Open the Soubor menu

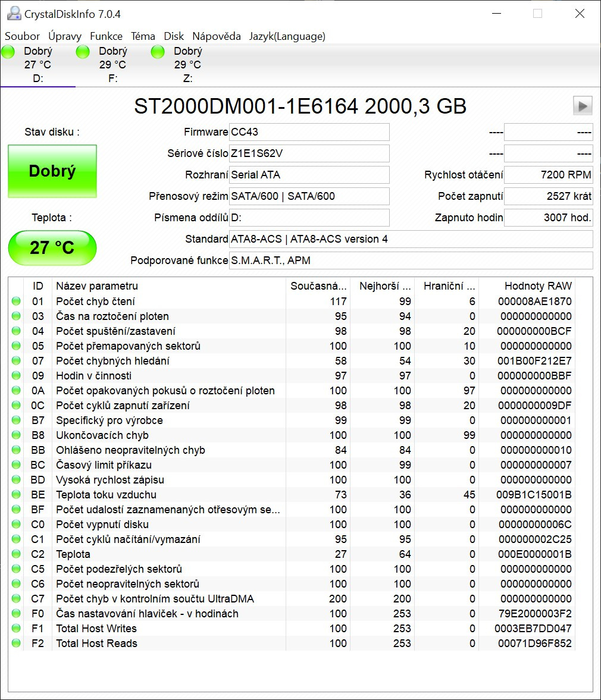pyautogui.click(x=22, y=36)
